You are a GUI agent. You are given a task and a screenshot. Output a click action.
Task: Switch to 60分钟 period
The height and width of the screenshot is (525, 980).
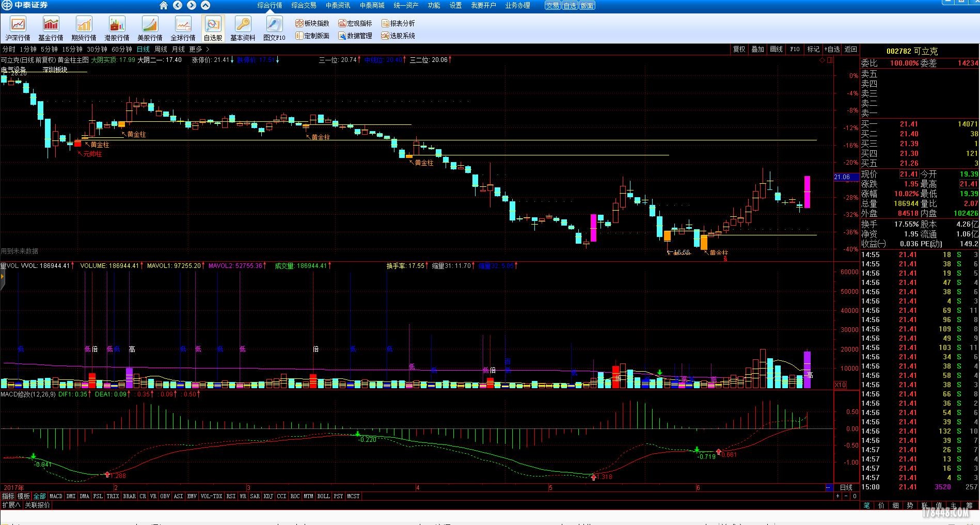tap(122, 49)
